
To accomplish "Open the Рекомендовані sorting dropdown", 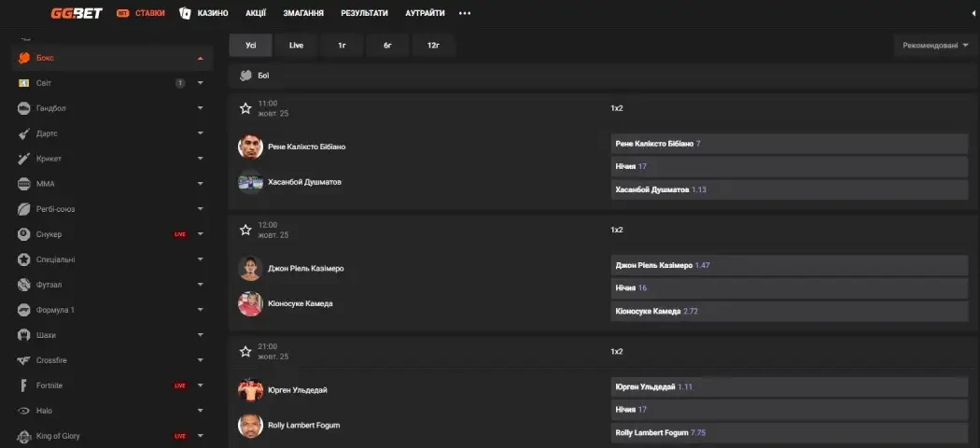I will [934, 45].
